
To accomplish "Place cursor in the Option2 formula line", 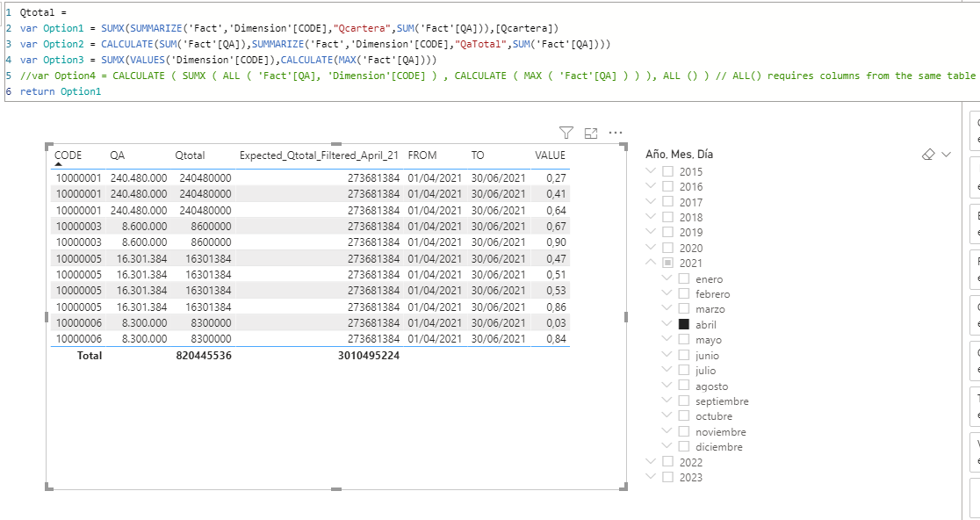I will tap(315, 44).
